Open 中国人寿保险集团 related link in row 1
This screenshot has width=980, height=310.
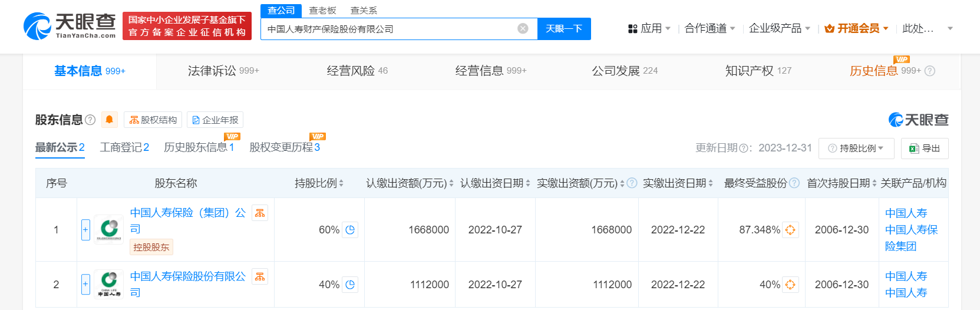(x=912, y=238)
